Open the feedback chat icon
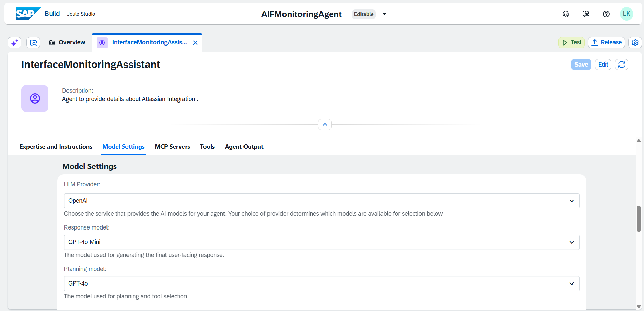This screenshot has width=644, height=311. (586, 14)
